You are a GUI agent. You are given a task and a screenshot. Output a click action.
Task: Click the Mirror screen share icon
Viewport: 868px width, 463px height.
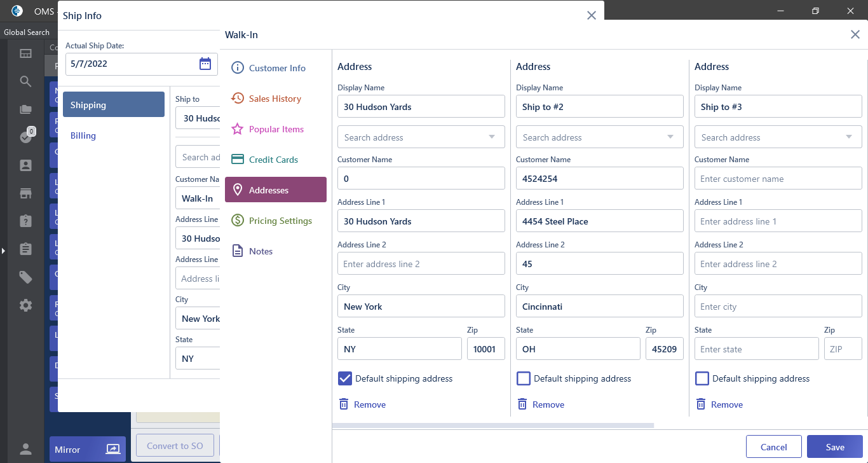click(x=112, y=449)
